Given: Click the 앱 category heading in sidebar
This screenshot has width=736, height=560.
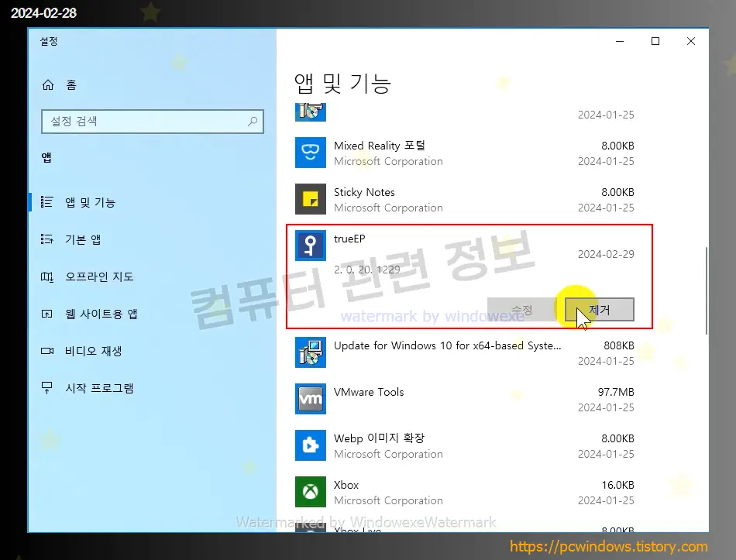Looking at the screenshot, I should pos(46,158).
